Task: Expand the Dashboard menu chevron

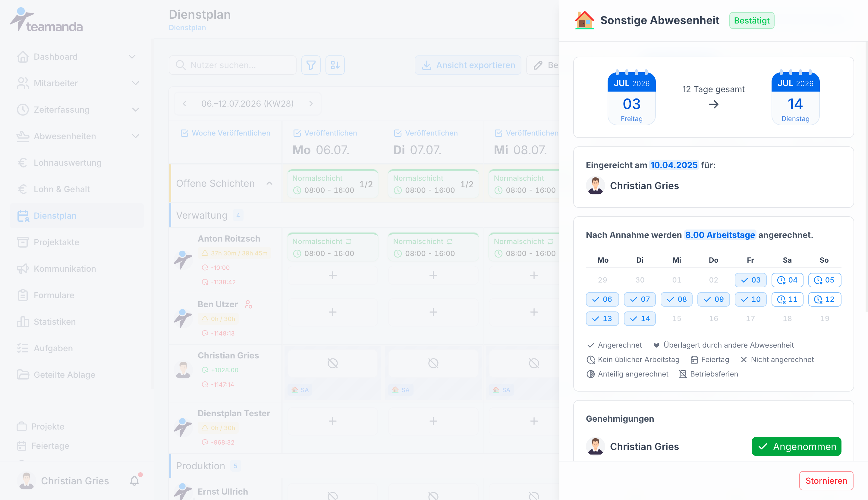Action: (x=132, y=56)
